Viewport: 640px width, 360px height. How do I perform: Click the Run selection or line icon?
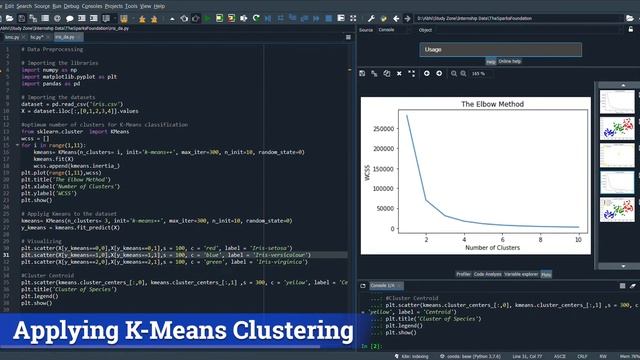(x=244, y=18)
